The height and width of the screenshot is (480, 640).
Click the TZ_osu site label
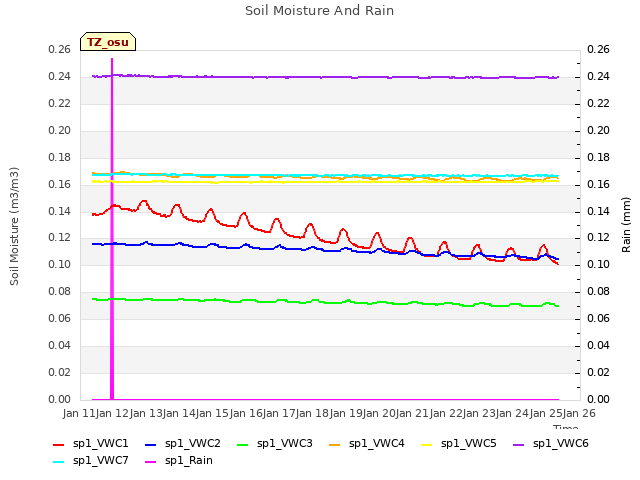108,42
